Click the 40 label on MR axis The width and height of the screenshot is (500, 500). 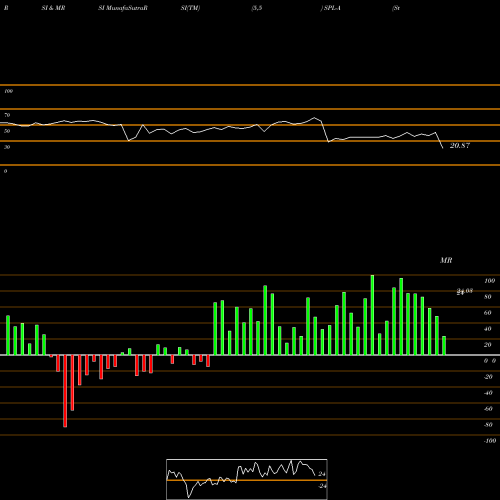488,329
